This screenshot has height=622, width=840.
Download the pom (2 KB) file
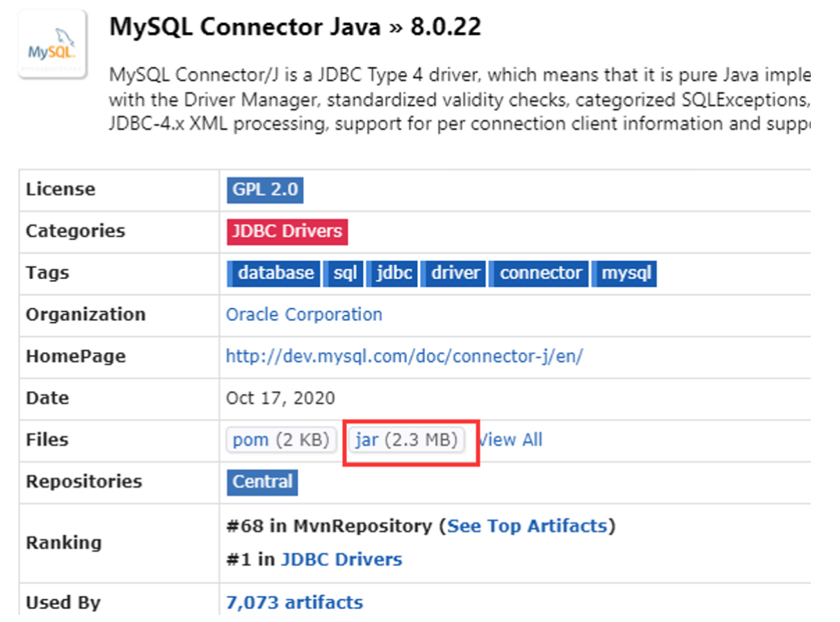coord(281,440)
